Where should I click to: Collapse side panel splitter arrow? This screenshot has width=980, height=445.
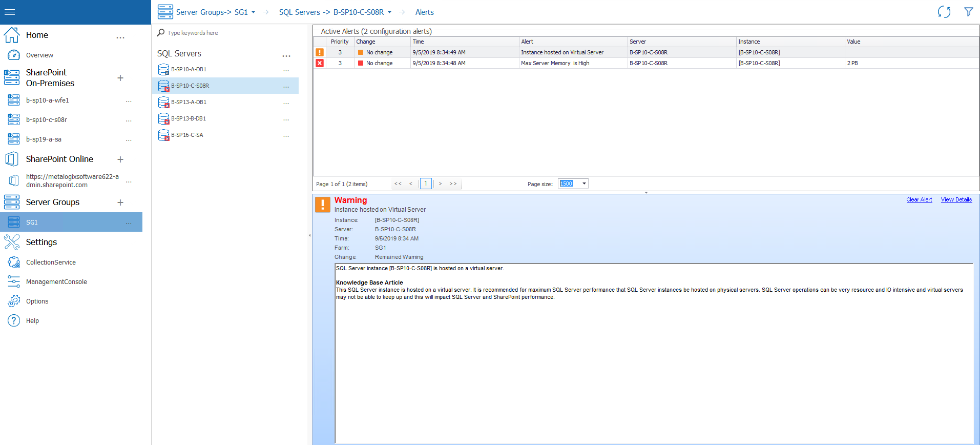click(309, 235)
